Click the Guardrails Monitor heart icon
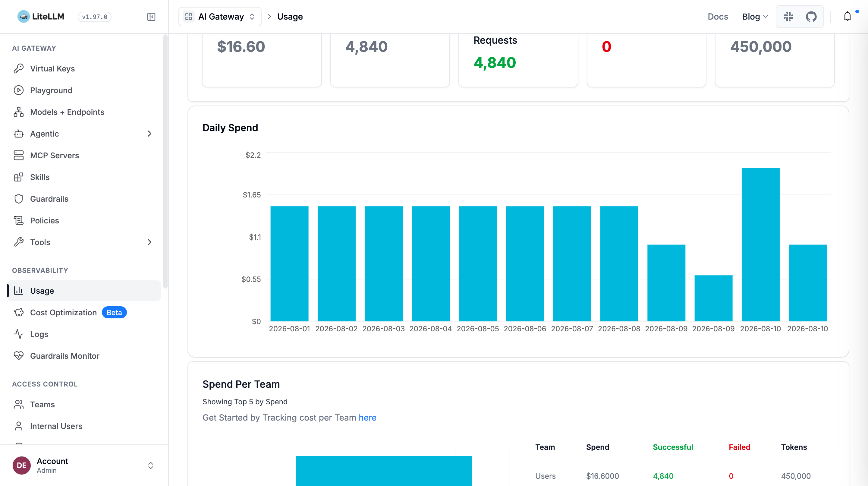 (x=19, y=356)
